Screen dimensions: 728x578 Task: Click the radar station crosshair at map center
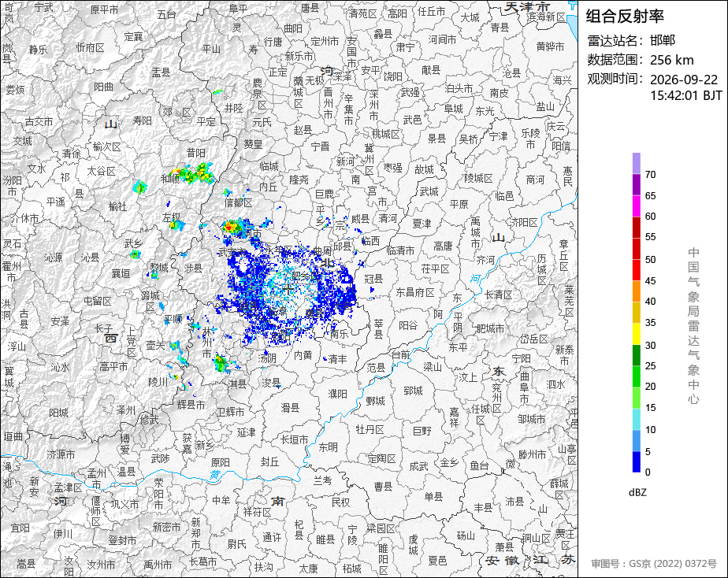click(x=288, y=288)
